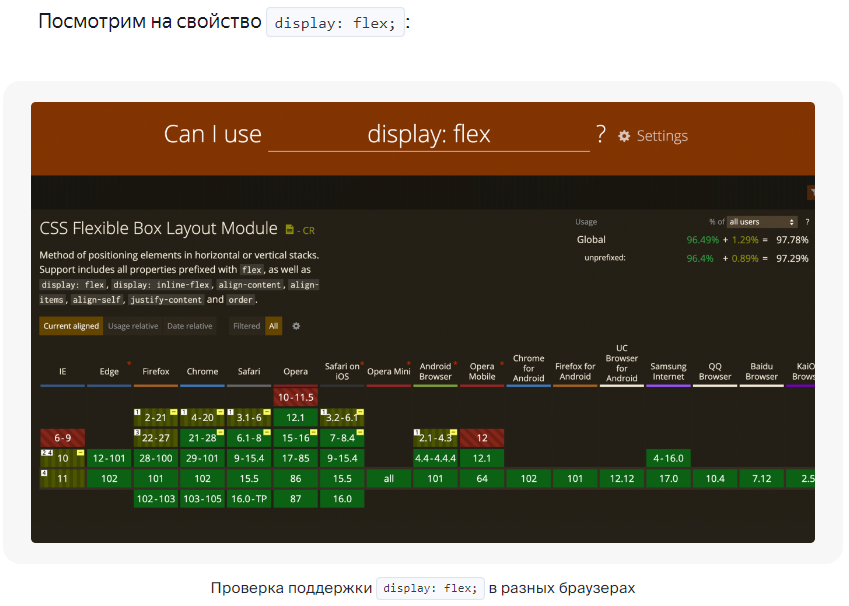Screen dimensions: 849x606
Task: Select Opera 17-85 cell
Action: [x=296, y=458]
